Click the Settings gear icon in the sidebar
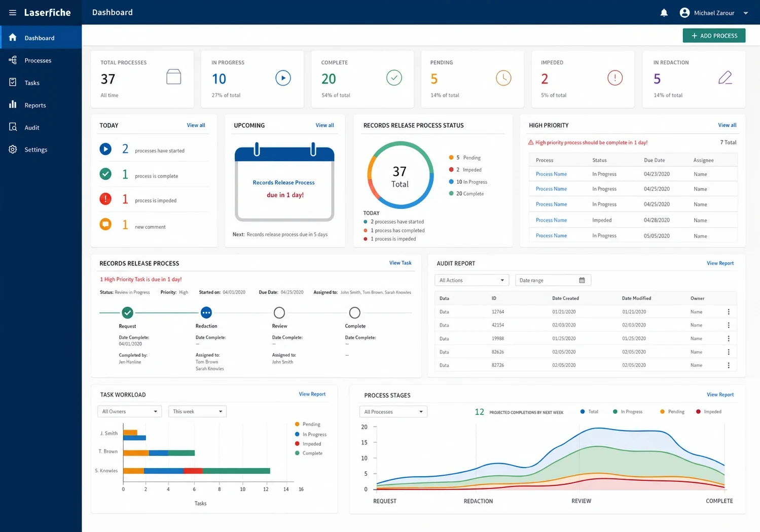The image size is (760, 532). (x=13, y=149)
